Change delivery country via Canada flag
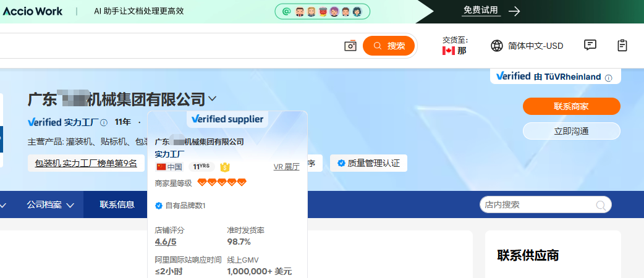 (x=448, y=51)
